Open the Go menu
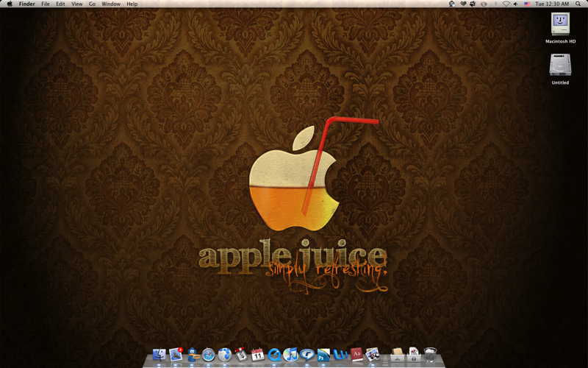 pos(93,4)
